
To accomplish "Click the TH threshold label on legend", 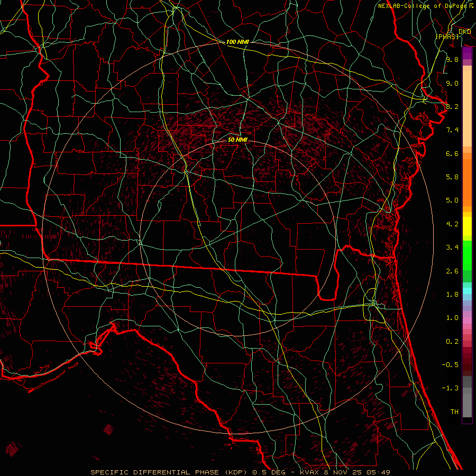I will tap(454, 411).
